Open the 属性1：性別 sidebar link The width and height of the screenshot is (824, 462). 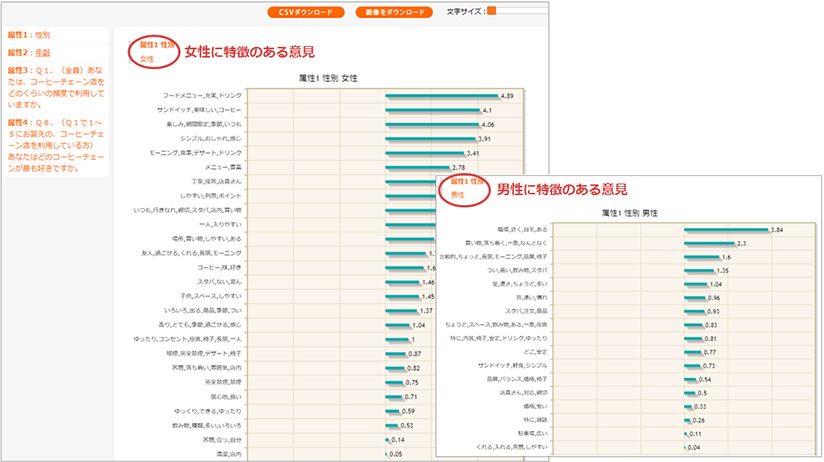tap(29, 35)
